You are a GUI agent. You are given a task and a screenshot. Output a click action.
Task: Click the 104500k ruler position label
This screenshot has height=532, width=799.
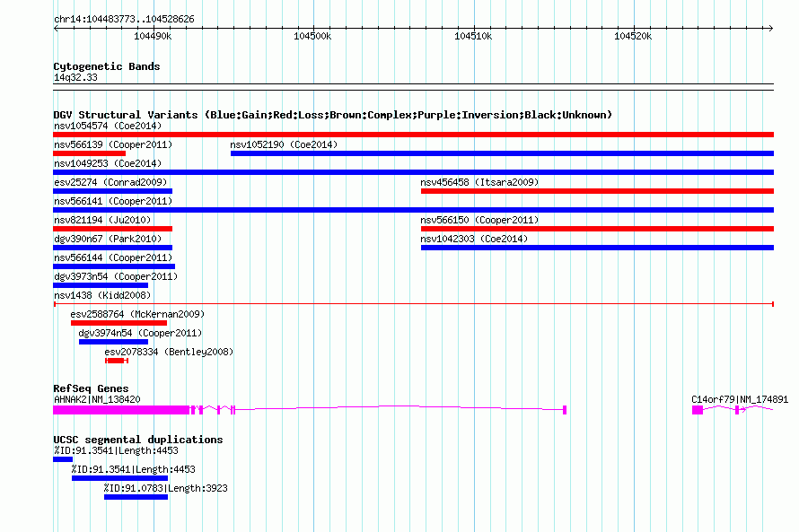312,36
